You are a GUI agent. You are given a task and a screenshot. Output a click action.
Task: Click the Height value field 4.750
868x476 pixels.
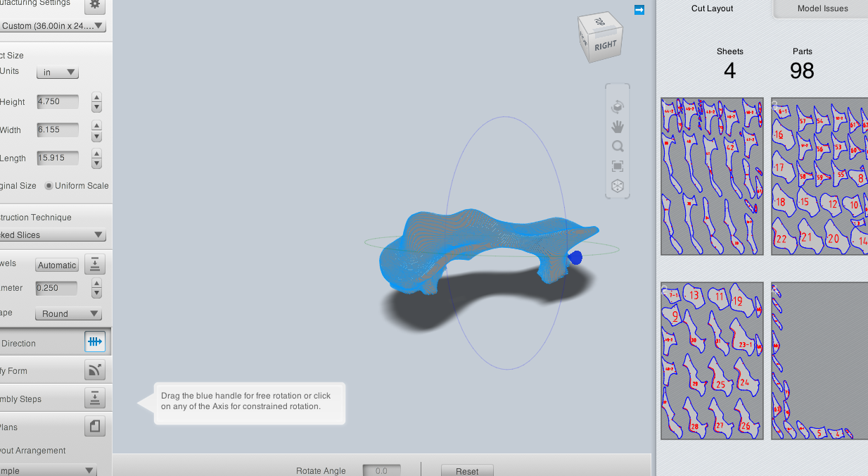coord(58,101)
